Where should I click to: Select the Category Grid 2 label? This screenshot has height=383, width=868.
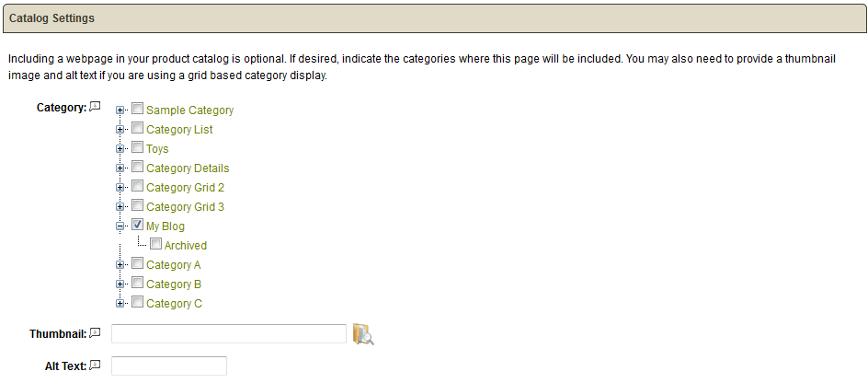pos(185,187)
